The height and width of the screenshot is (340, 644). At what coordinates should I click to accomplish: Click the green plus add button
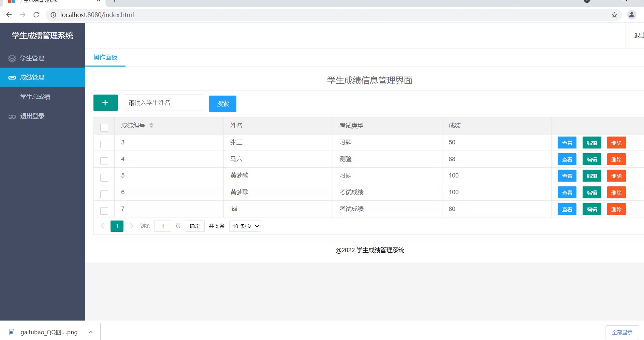(x=105, y=103)
